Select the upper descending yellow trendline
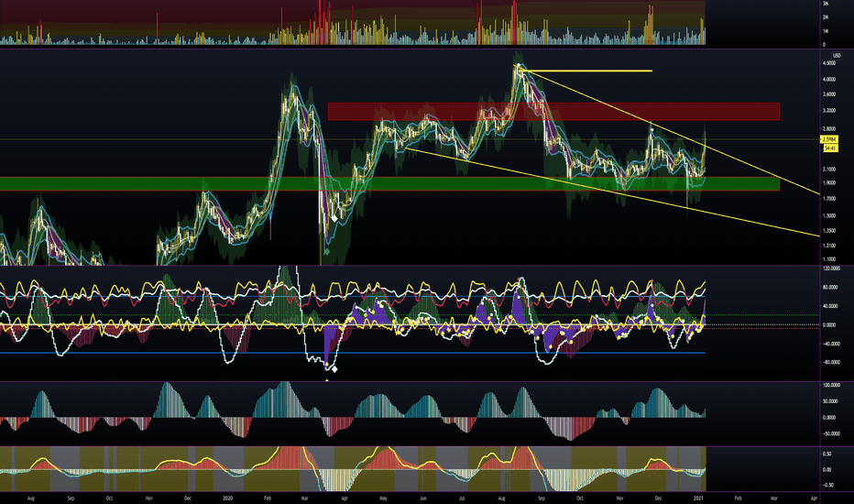Screen dimensions: 854x504 tap(669, 131)
